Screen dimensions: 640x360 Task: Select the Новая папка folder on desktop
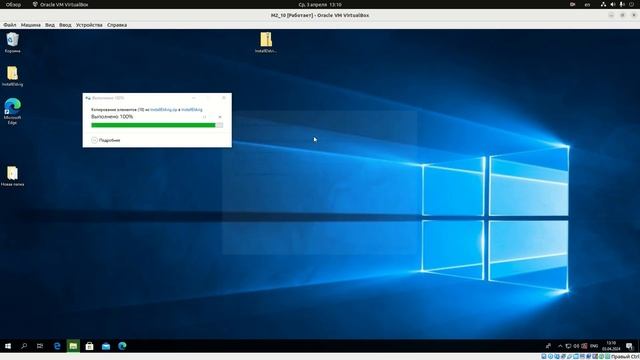click(12, 176)
